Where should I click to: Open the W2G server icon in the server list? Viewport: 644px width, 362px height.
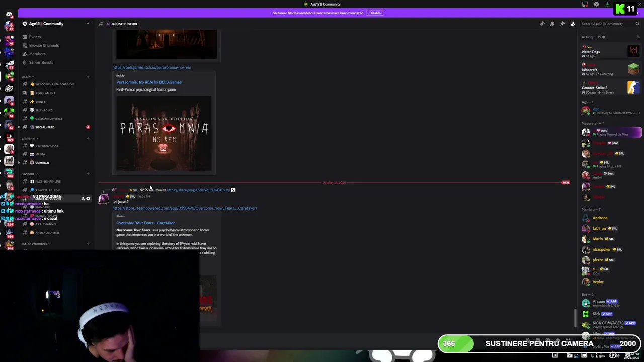click(9, 88)
